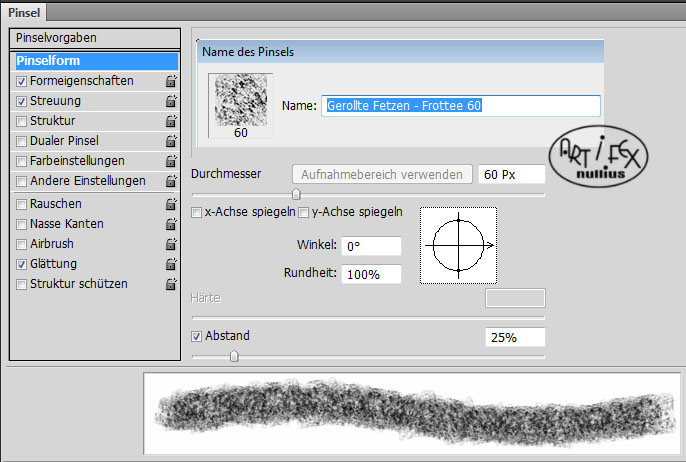Click Aufnahmebereich verwenden button

click(382, 175)
